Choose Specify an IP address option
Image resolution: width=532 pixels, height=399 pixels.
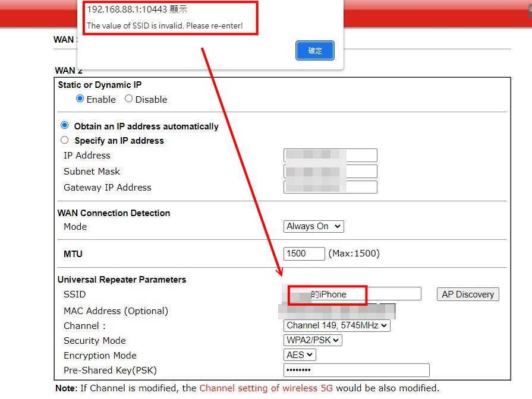[x=65, y=140]
